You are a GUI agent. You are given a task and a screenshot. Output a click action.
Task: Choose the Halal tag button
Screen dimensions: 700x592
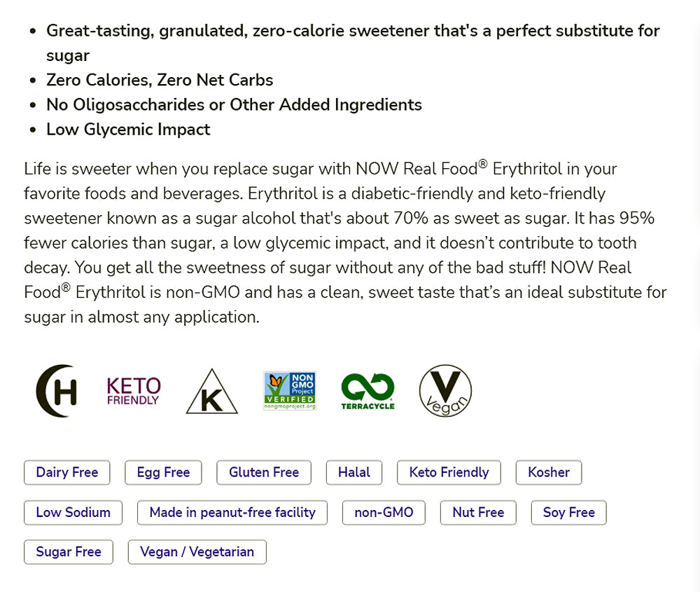point(354,472)
